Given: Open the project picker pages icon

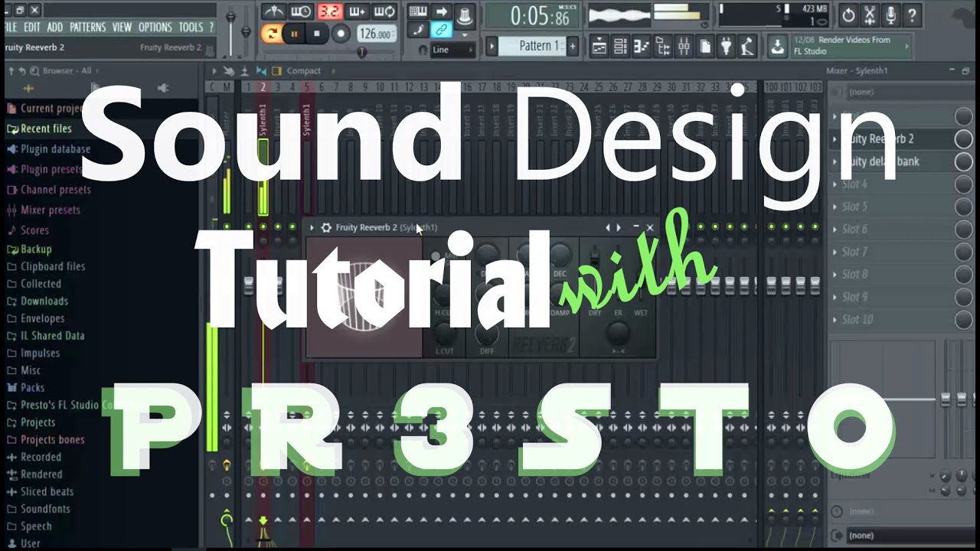Looking at the screenshot, I should pos(705,47).
